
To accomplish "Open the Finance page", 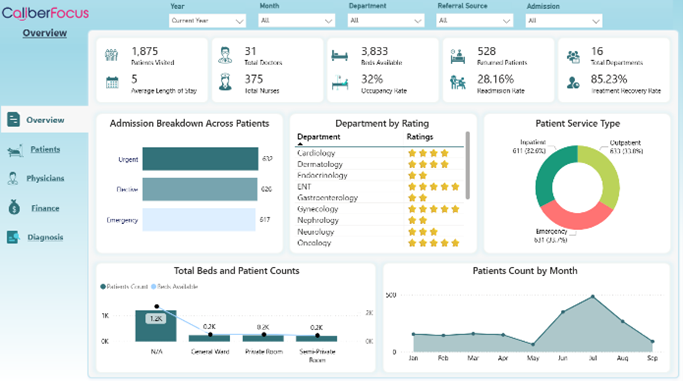I will pos(45,208).
